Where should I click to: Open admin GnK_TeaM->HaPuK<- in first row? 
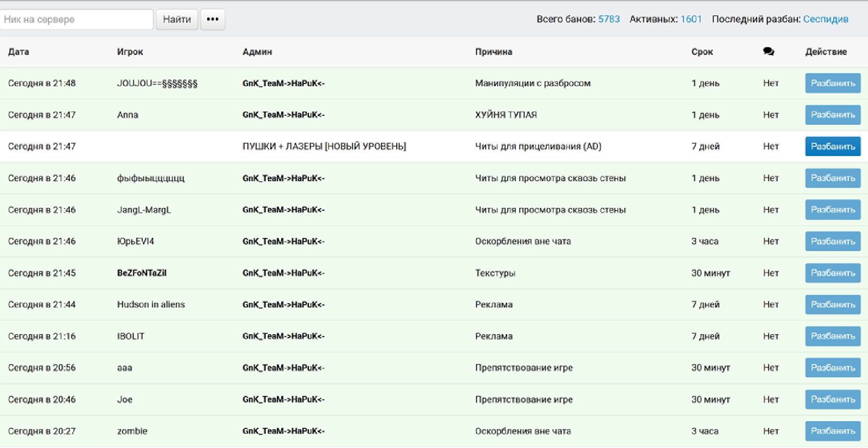coord(283,83)
